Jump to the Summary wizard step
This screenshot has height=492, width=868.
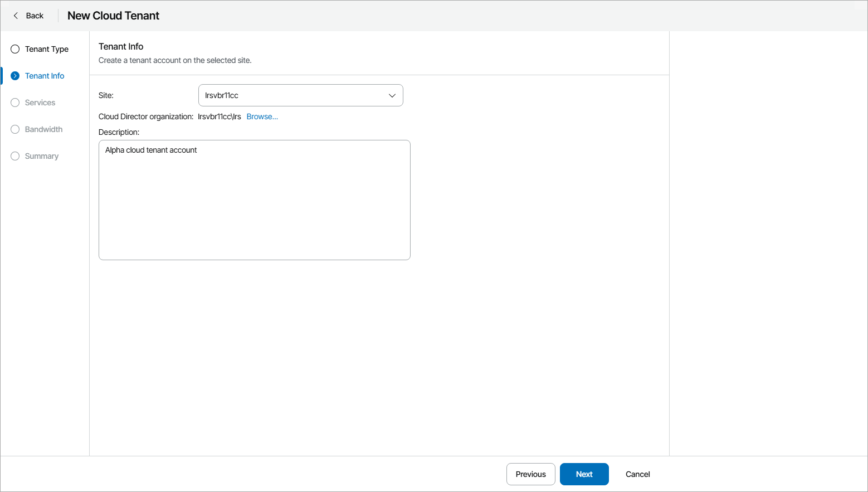click(42, 156)
